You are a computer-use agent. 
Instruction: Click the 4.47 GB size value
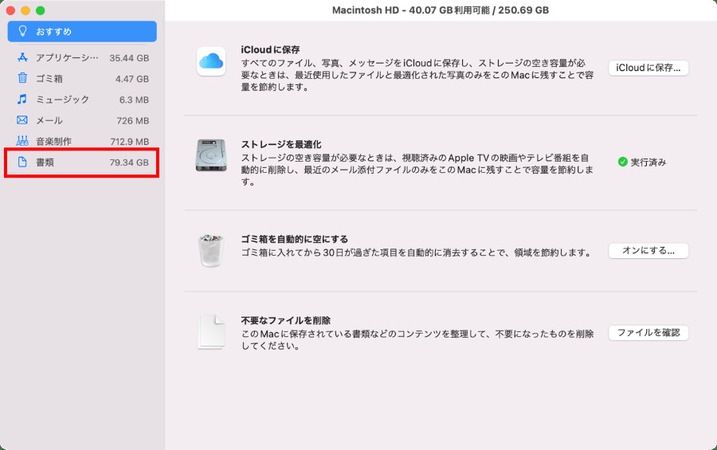(x=132, y=79)
